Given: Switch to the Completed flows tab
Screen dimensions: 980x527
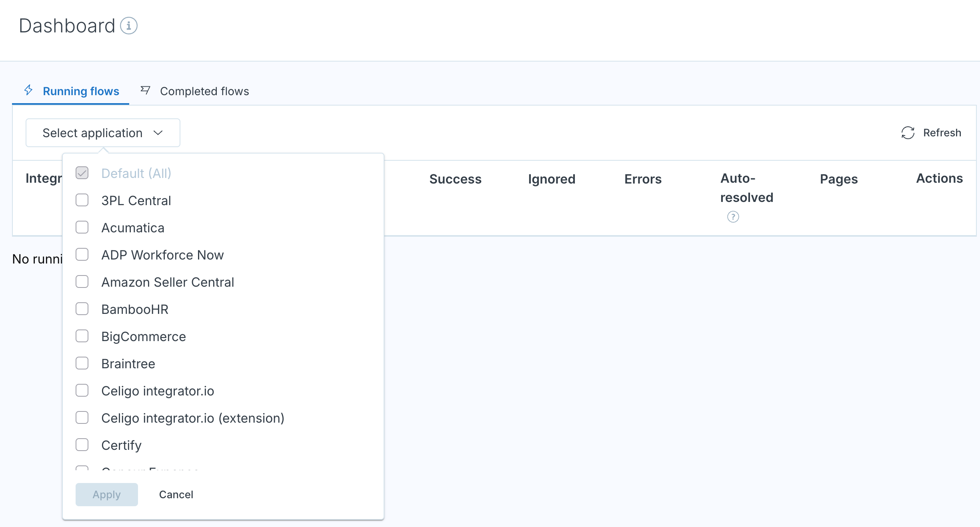Looking at the screenshot, I should point(195,91).
